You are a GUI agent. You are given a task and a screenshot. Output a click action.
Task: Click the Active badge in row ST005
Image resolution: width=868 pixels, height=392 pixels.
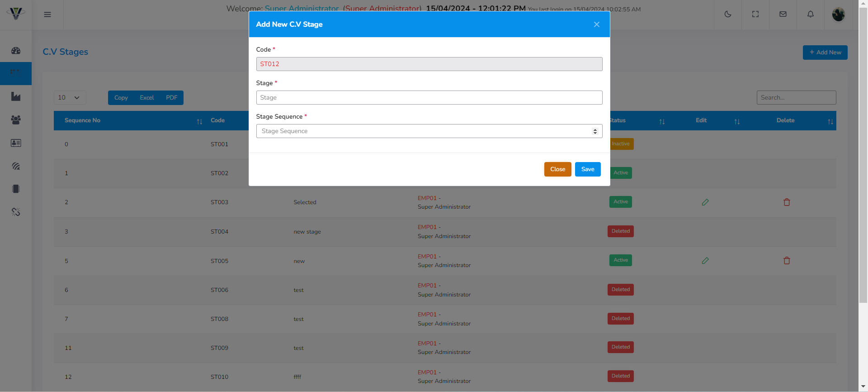tap(620, 260)
